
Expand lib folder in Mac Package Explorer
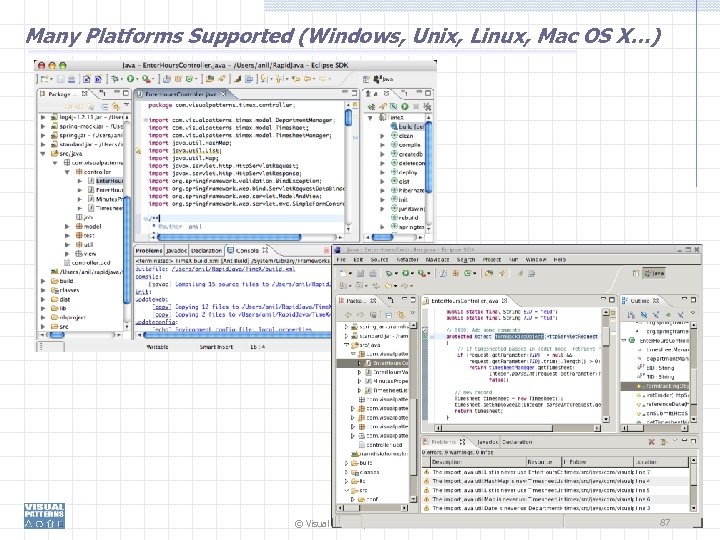click(x=43, y=308)
